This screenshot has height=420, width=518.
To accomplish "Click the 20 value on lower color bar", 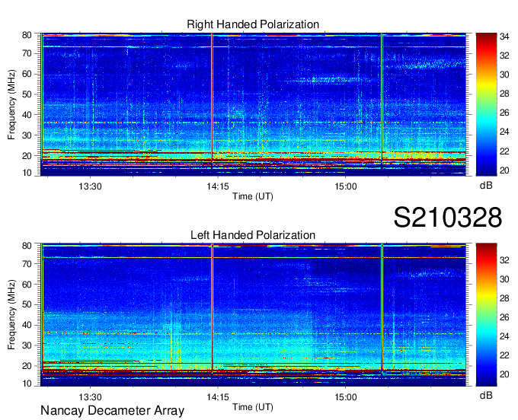I will click(504, 374).
